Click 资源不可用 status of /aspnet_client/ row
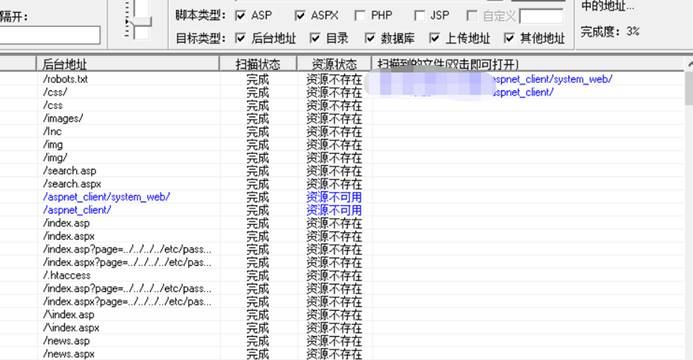 point(334,210)
